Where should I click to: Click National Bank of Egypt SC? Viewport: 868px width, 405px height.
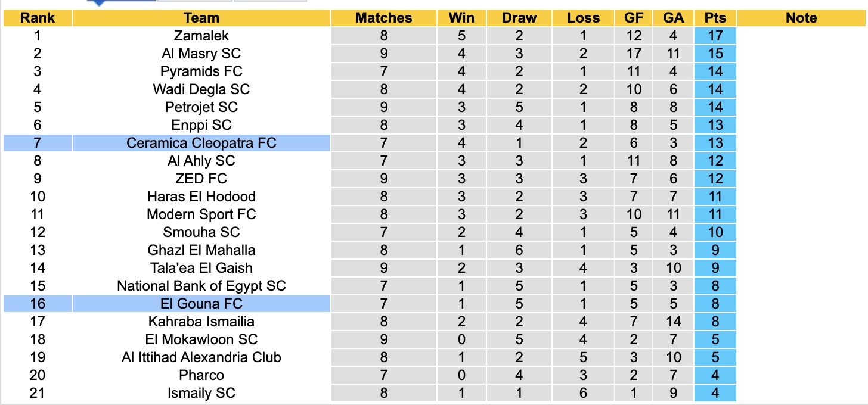(x=201, y=286)
